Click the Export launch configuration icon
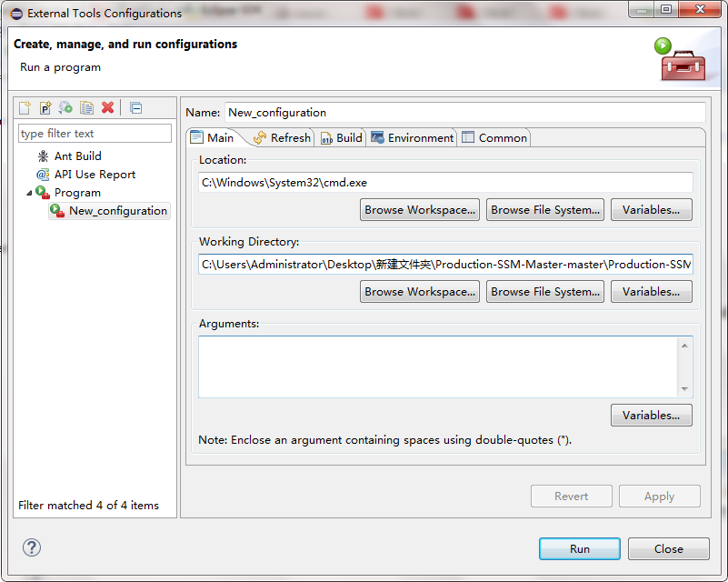728x582 pixels. [x=65, y=107]
